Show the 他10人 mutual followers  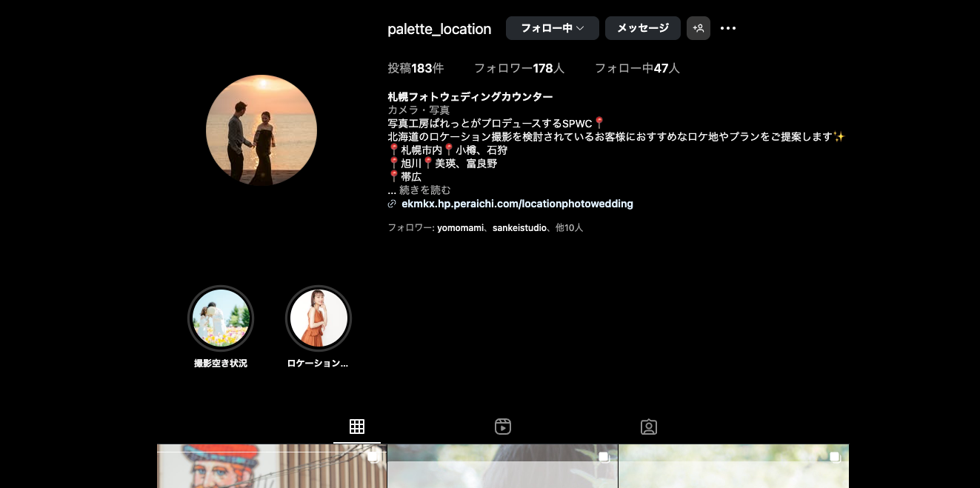(x=569, y=228)
